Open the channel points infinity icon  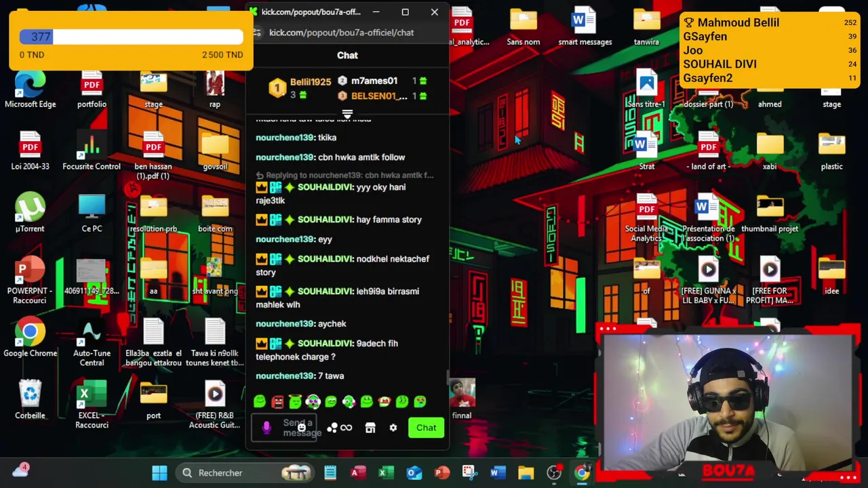[x=346, y=428]
